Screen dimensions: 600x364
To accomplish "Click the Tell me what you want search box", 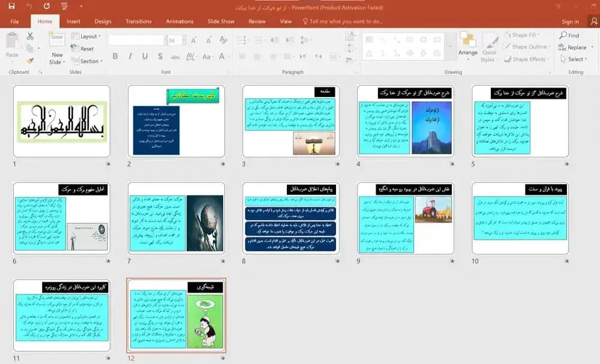I will [x=343, y=22].
